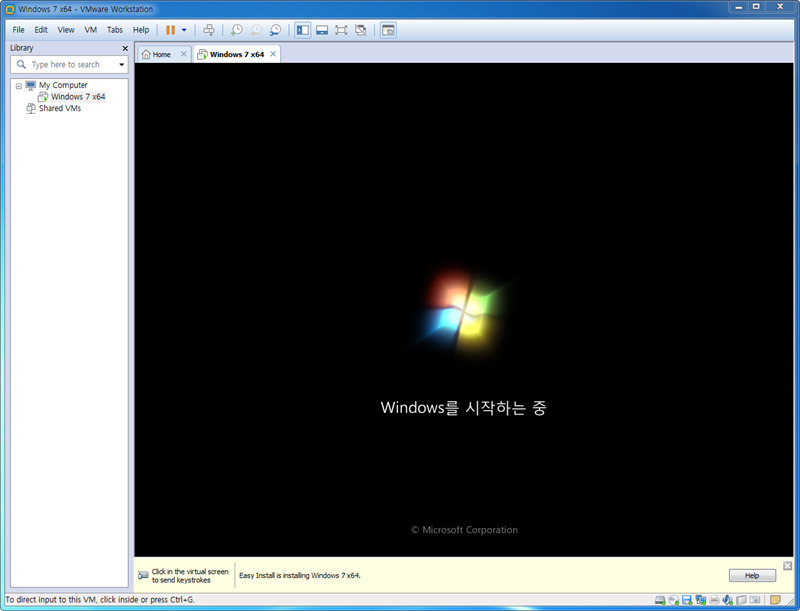The image size is (800, 611).
Task: Select Windows 7 x64 in the Library tree
Action: tap(78, 97)
